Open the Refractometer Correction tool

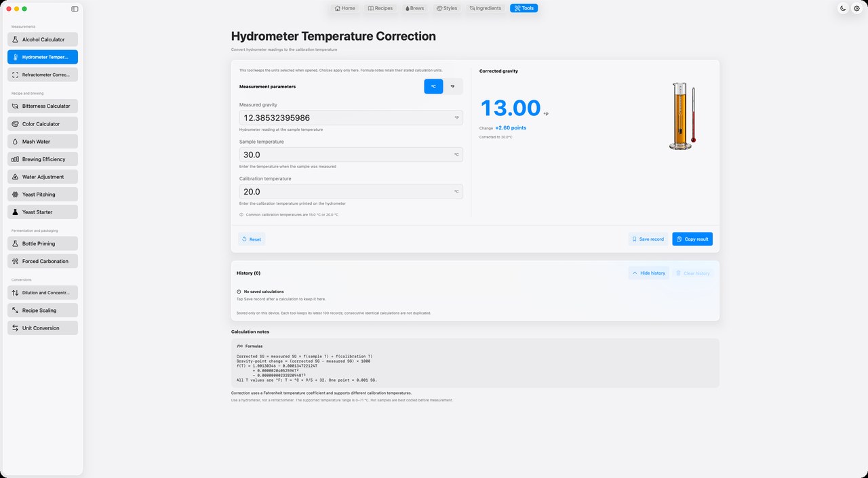(43, 75)
